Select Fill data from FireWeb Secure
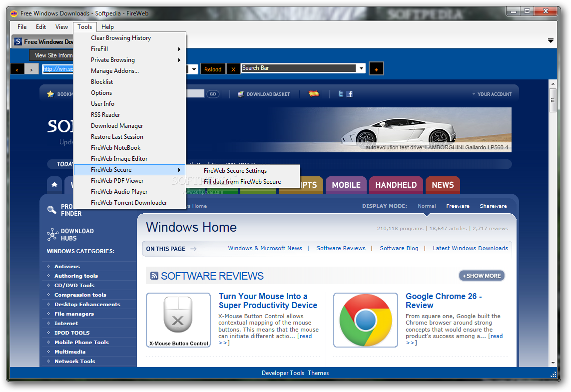Viewport: 571px width, 392px height. tap(243, 182)
